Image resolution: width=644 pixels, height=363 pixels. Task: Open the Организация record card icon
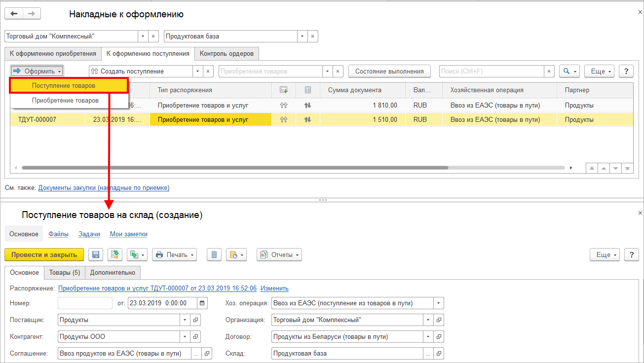click(439, 320)
